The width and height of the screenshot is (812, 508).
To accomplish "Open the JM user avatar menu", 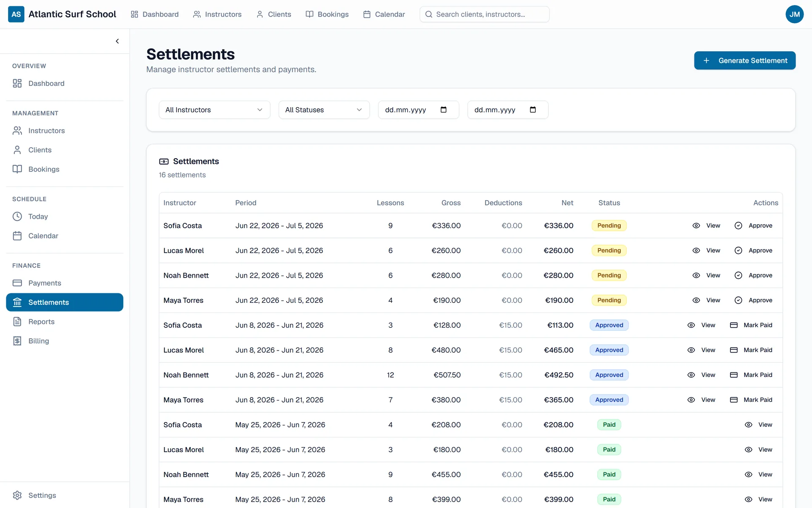I will tap(794, 14).
